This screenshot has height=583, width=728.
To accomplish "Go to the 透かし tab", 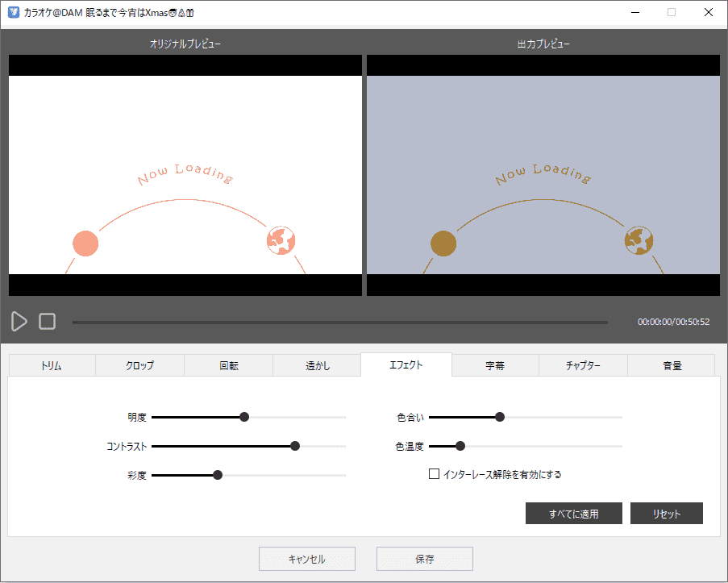I will pos(317,365).
